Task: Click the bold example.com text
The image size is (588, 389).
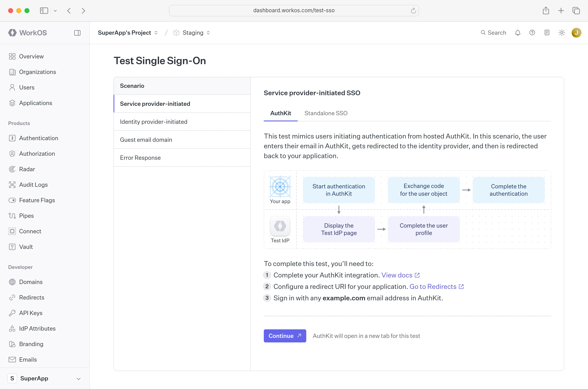Action: point(344,298)
